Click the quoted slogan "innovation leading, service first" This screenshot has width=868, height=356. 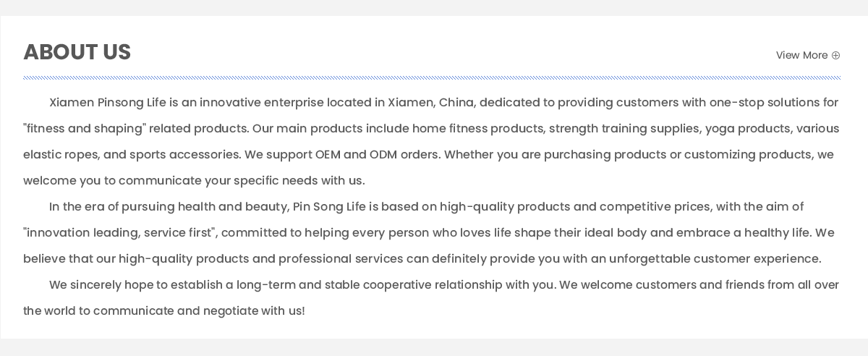[120, 233]
